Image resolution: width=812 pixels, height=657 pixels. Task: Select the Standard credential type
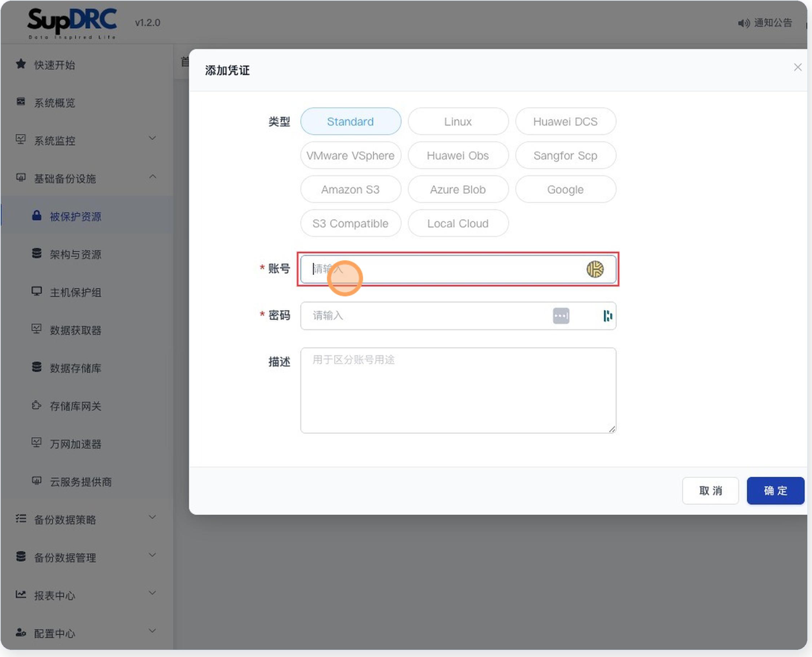coord(350,121)
